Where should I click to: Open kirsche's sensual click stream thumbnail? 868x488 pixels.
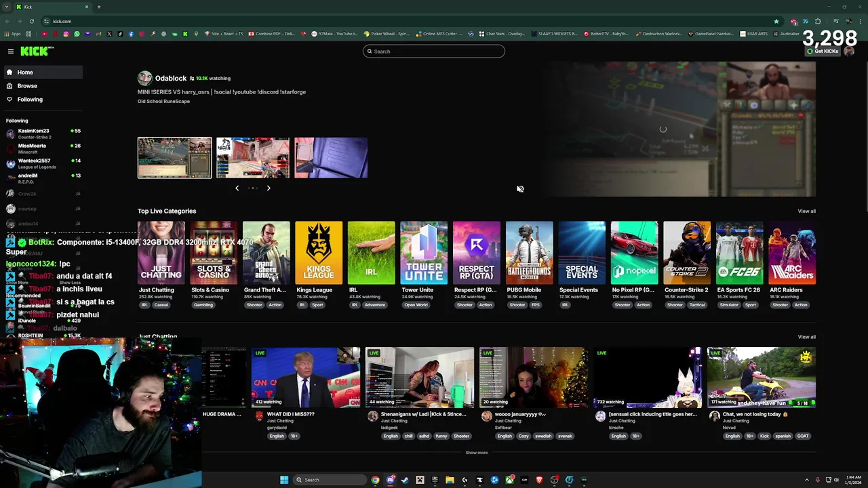[648, 378]
